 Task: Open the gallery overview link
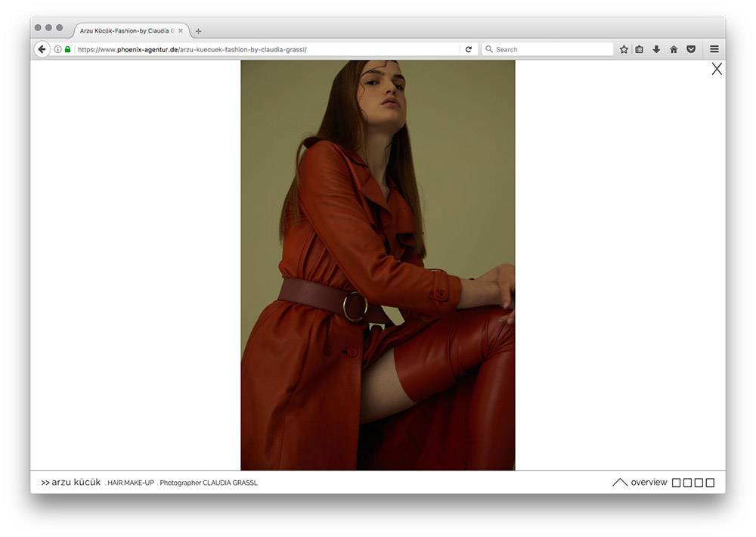(x=649, y=482)
